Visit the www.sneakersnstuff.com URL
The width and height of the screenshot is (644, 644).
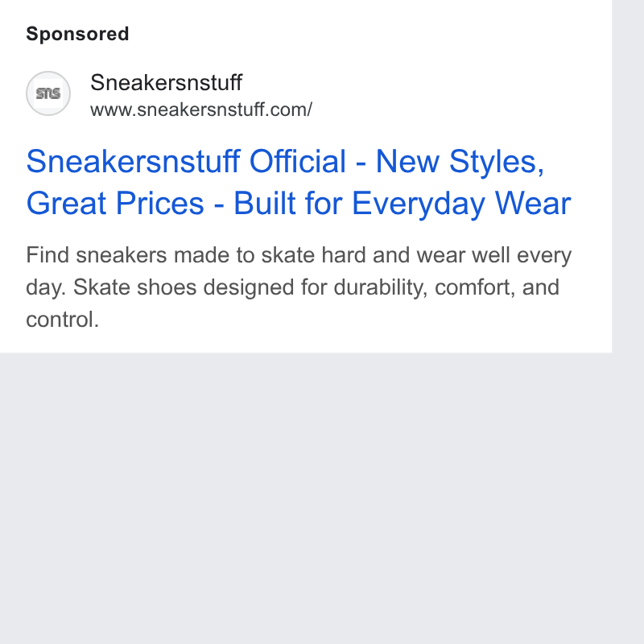pyautogui.click(x=201, y=109)
